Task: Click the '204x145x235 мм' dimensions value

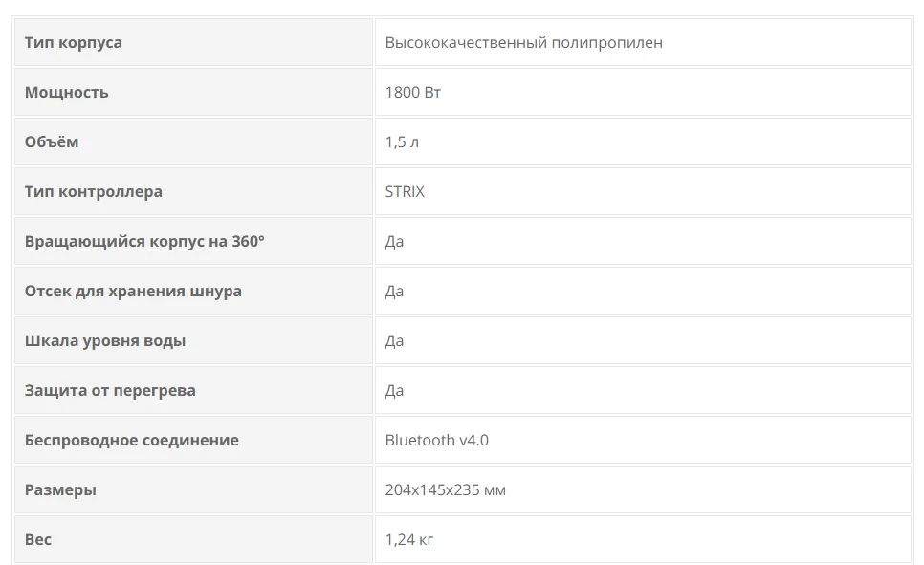Action: (445, 489)
